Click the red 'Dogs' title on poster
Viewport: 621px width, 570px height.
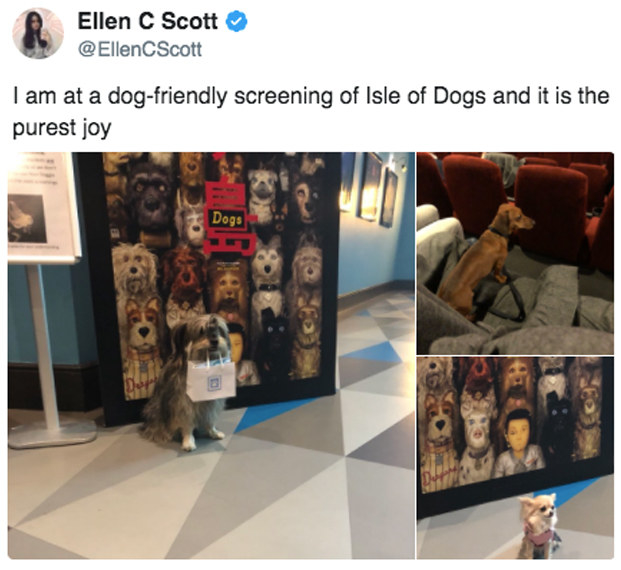click(228, 217)
